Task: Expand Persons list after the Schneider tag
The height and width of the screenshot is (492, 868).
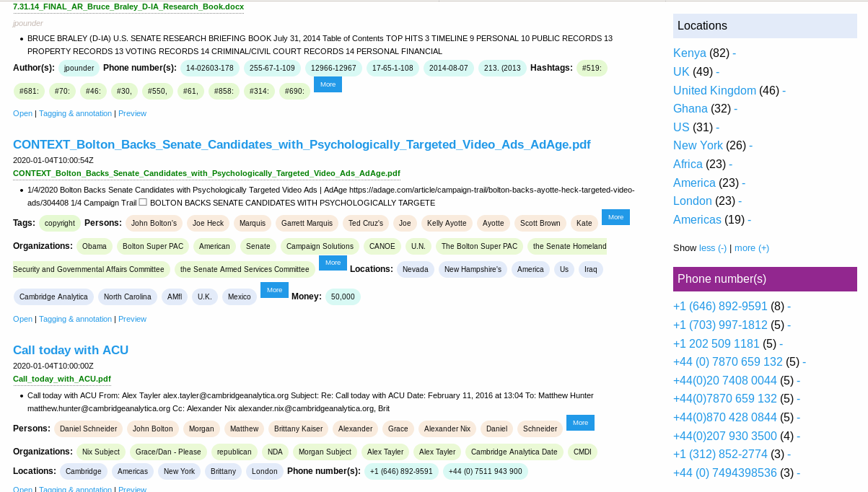Action: tap(580, 423)
